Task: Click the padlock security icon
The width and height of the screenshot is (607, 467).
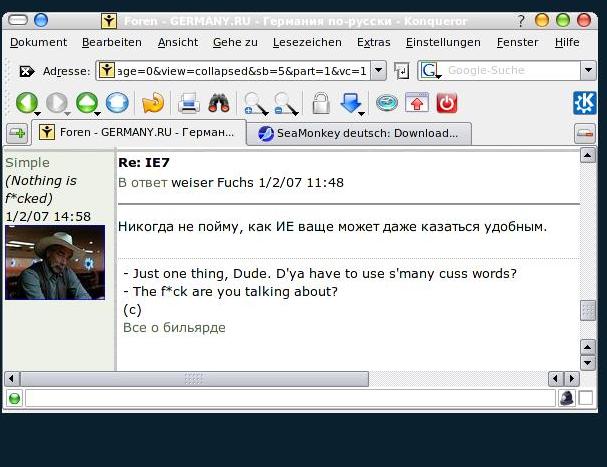Action: (321, 103)
